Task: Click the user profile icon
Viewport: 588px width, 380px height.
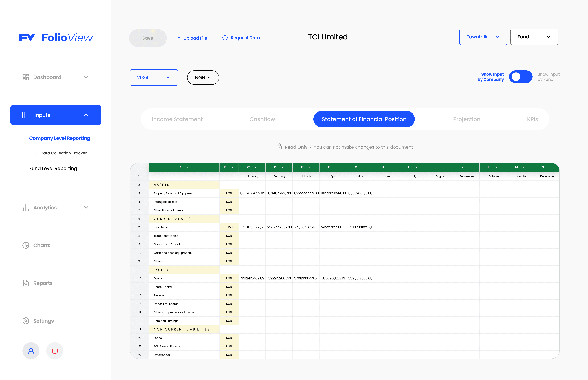Action: pyautogui.click(x=31, y=351)
